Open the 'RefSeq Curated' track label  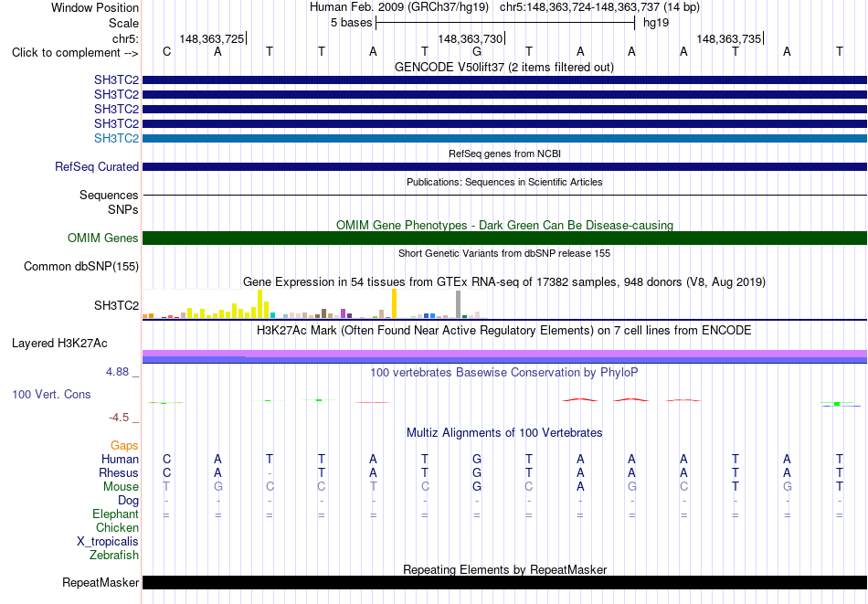tap(97, 166)
